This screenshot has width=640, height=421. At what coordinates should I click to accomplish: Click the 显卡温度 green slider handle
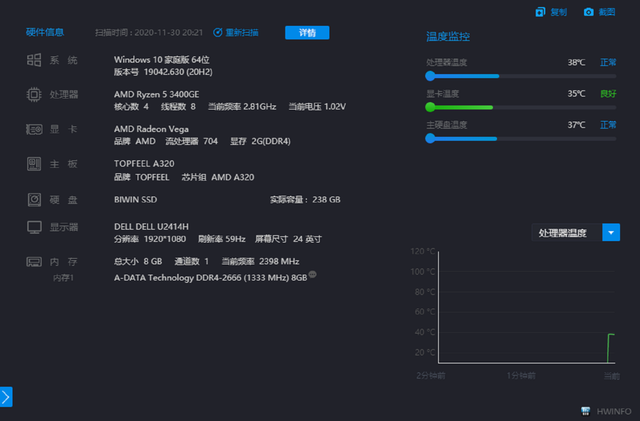(x=430, y=107)
